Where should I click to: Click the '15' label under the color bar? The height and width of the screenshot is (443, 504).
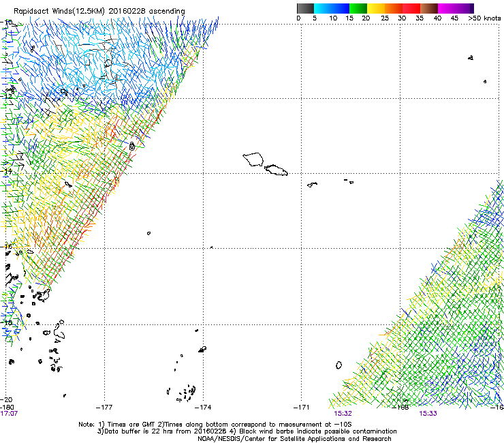click(349, 18)
